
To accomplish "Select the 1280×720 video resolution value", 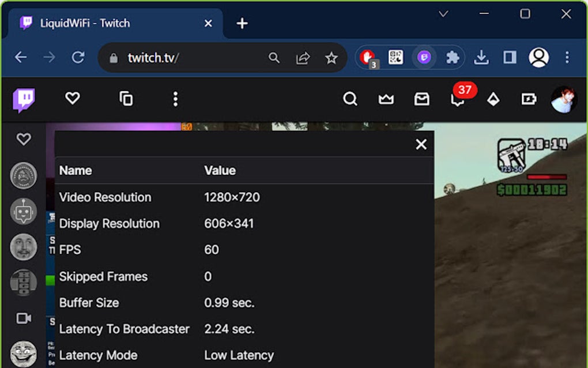I will (232, 197).
